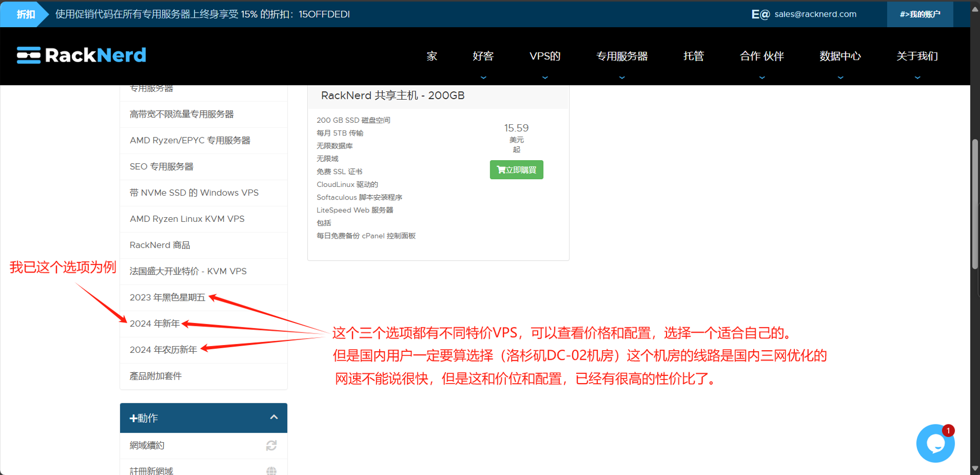Expand the 专用服务器 navigation dropdown

622,56
